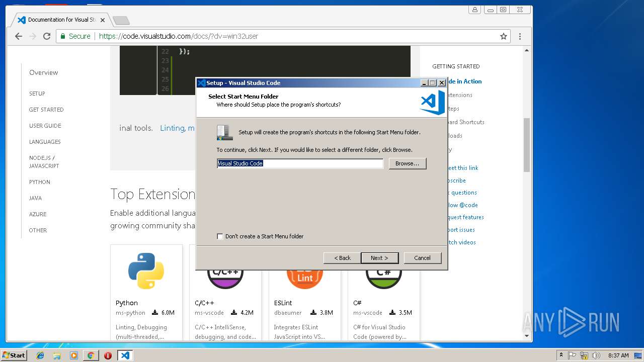Bookmark this page with the star icon
This screenshot has width=644, height=362.
503,36
